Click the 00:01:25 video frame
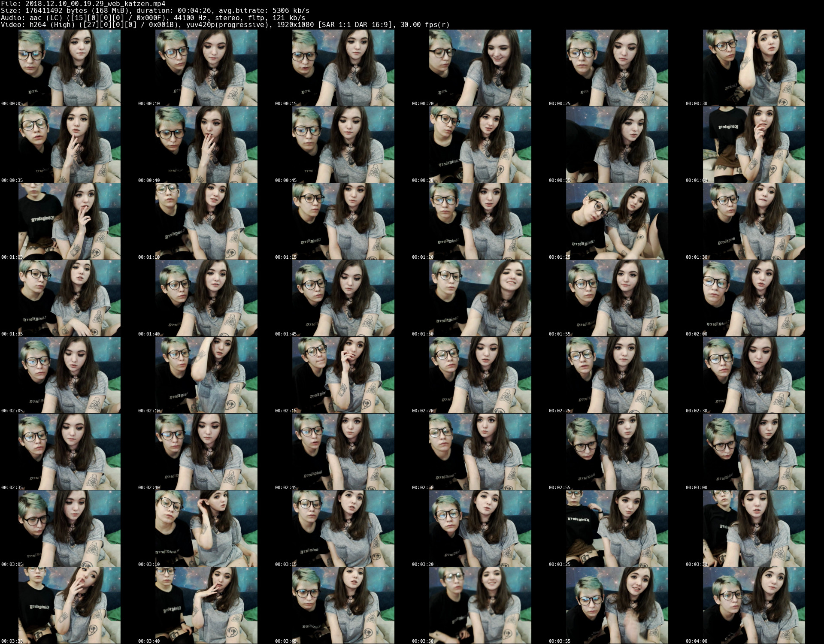The image size is (824, 644). pyautogui.click(x=617, y=221)
